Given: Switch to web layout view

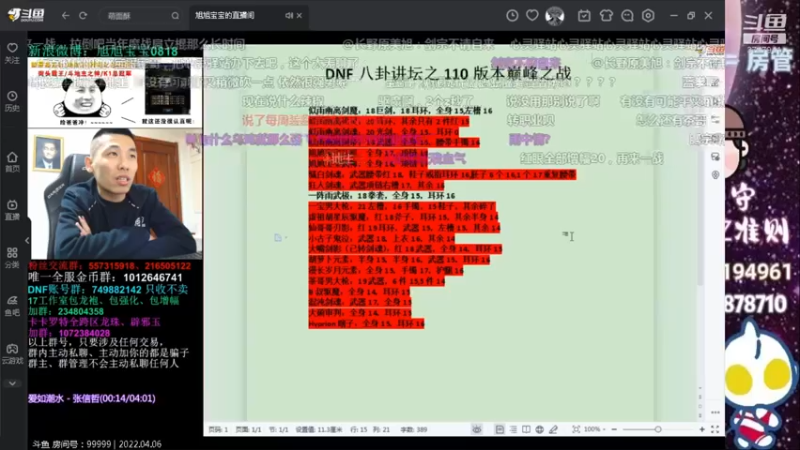Looking at the screenshot, I should (x=540, y=430).
